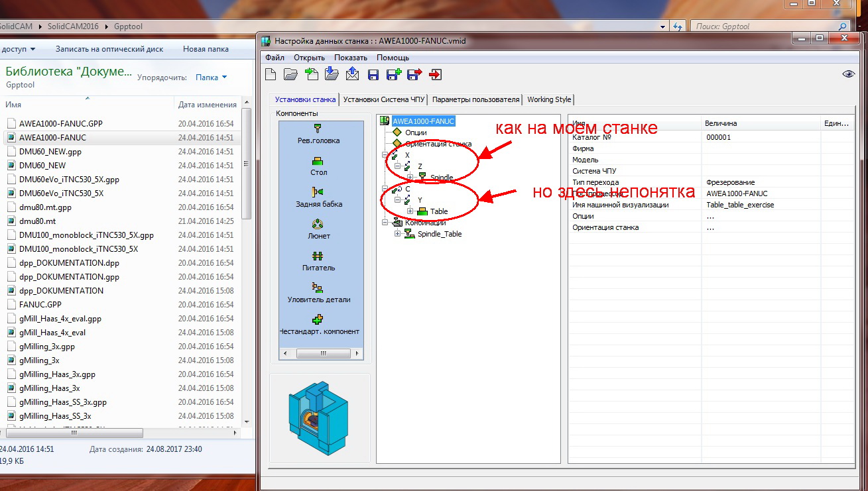Select the Рев.головка component

pos(318,134)
